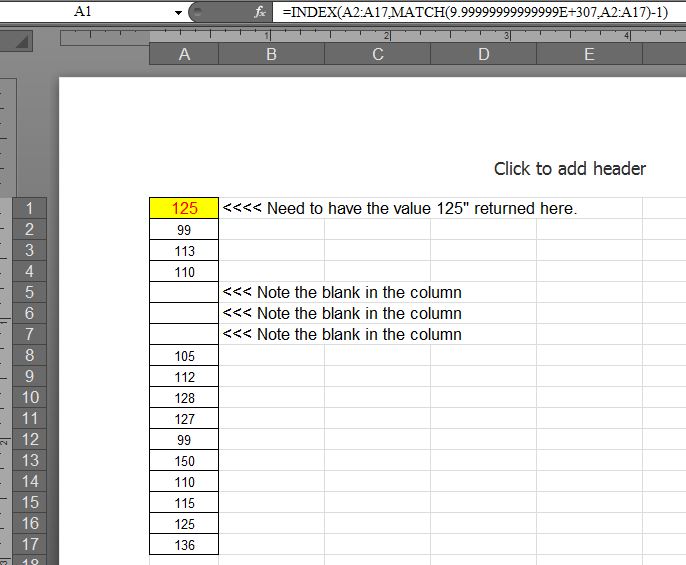Select column E header

pos(589,55)
